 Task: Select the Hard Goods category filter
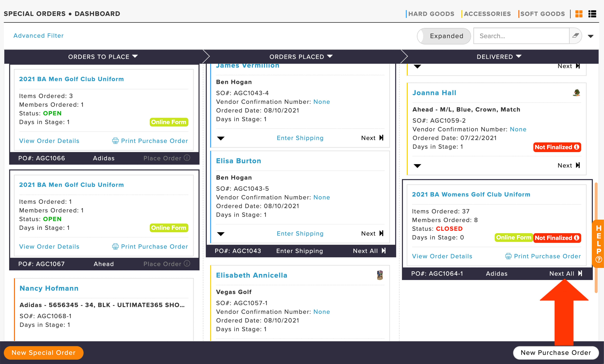(x=430, y=14)
